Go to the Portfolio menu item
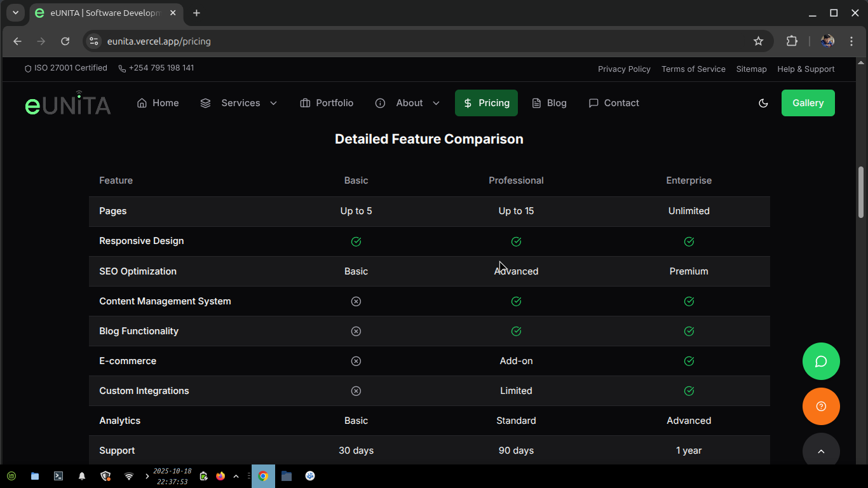 click(327, 103)
